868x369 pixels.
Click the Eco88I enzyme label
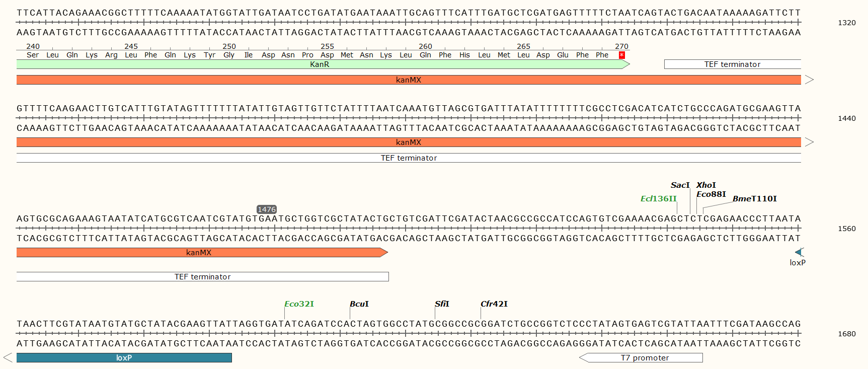tap(711, 194)
